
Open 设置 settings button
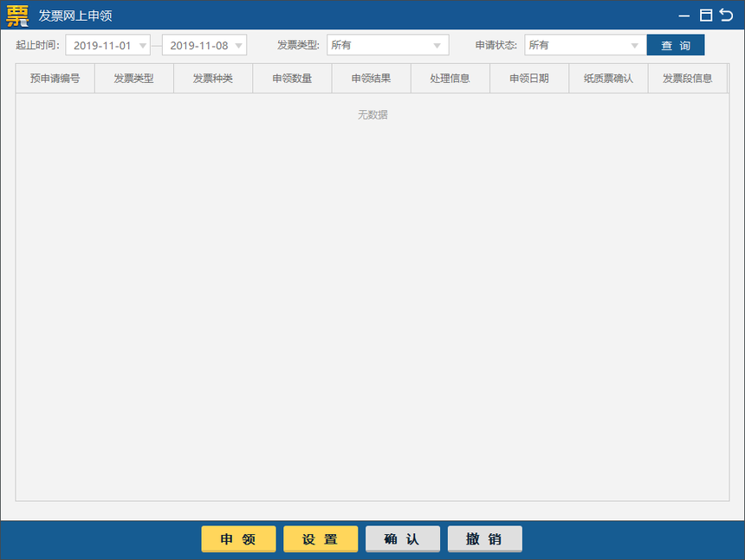click(x=321, y=539)
